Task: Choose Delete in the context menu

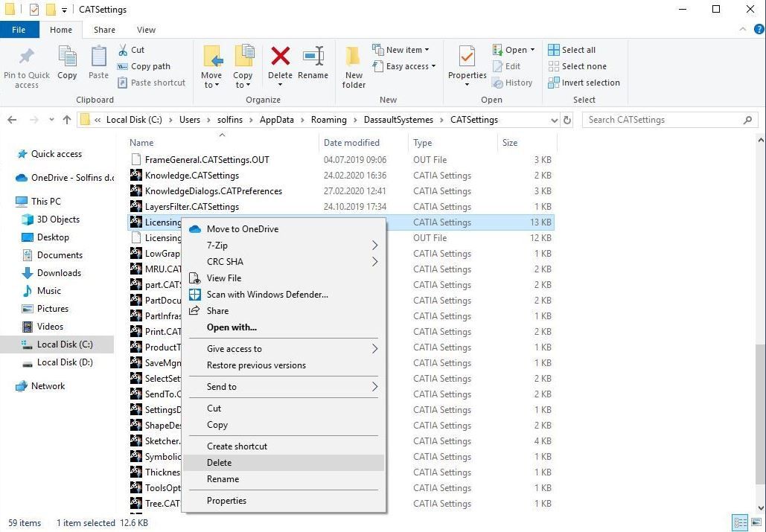Action: [220, 463]
